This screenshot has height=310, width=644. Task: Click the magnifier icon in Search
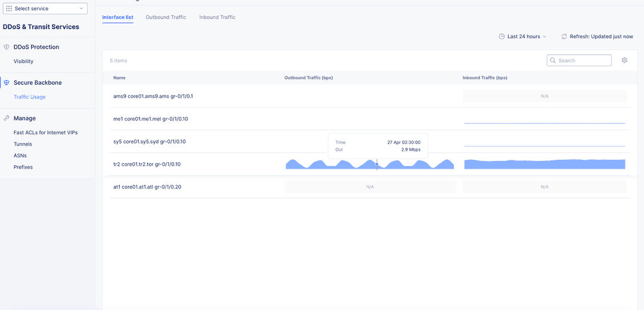point(553,60)
